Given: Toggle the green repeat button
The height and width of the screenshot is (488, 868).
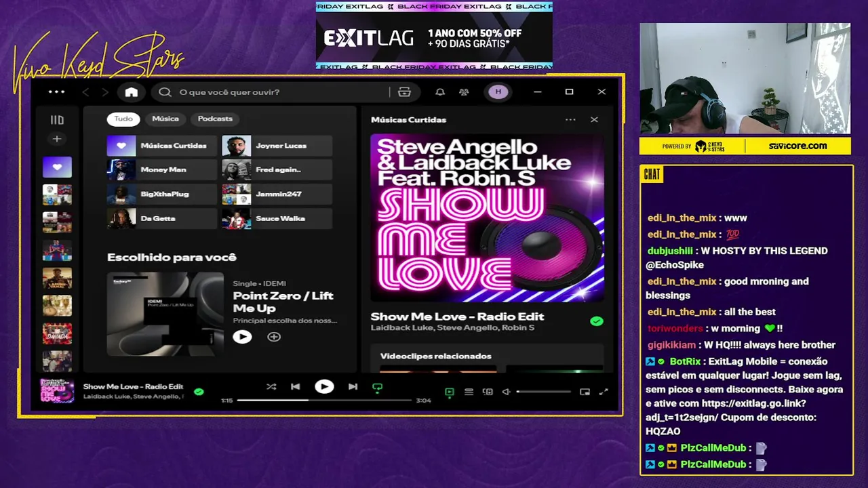Looking at the screenshot, I should (378, 388).
